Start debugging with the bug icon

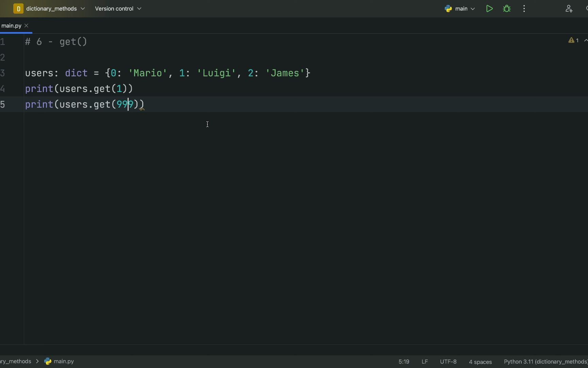pyautogui.click(x=507, y=9)
